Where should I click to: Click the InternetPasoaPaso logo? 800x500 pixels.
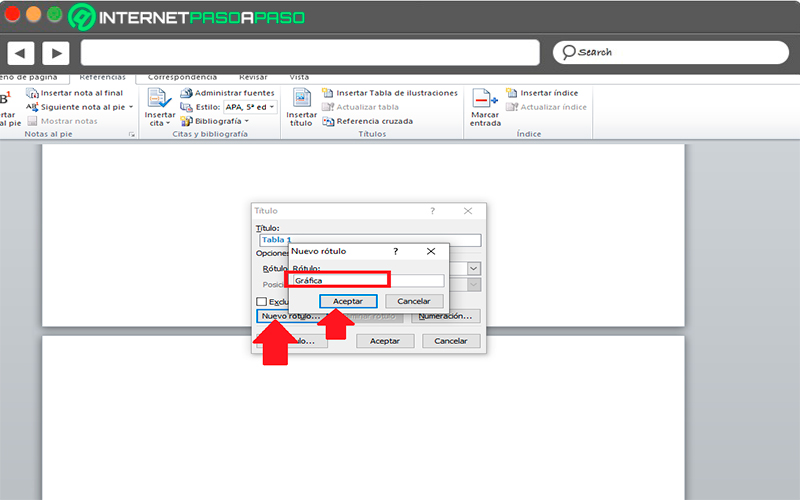point(187,17)
